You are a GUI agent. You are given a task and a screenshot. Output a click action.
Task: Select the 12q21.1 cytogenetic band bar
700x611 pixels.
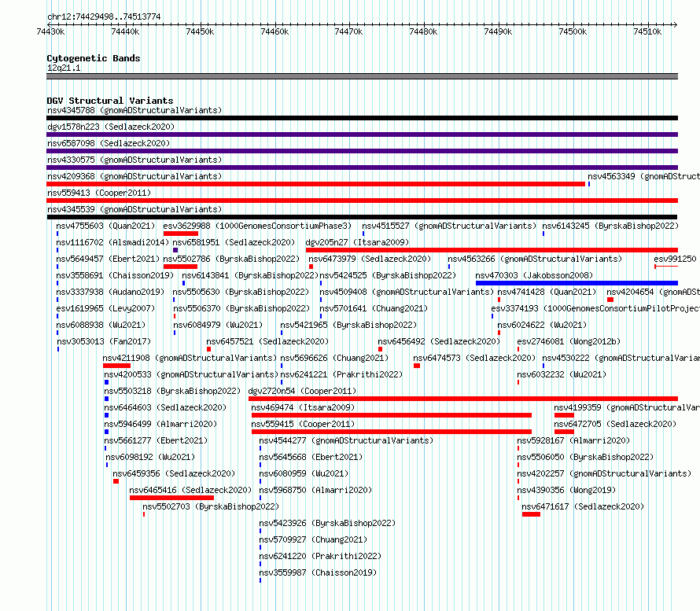click(362, 76)
